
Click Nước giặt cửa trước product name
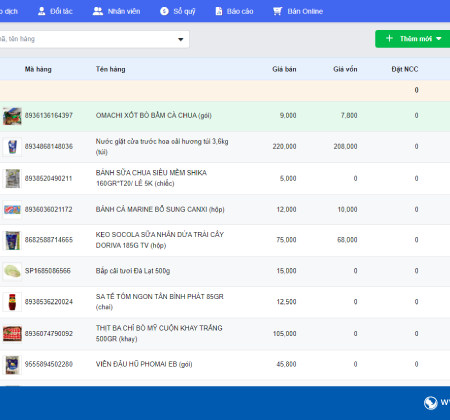[162, 147]
